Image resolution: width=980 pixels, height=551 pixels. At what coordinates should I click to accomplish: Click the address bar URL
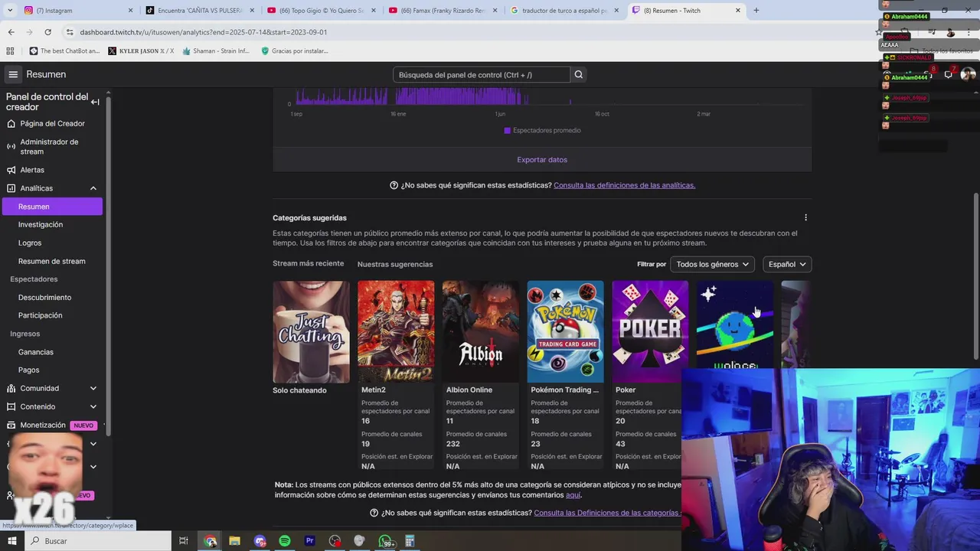tap(204, 32)
